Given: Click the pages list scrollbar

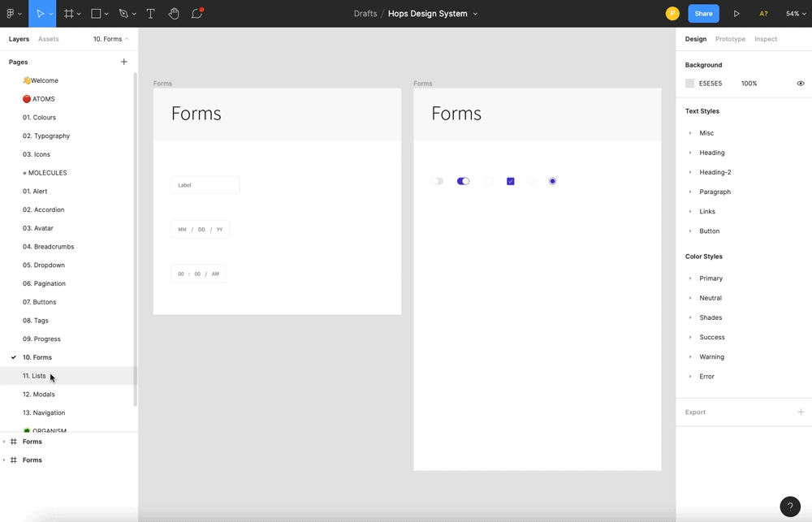Looking at the screenshot, I should [x=136, y=239].
